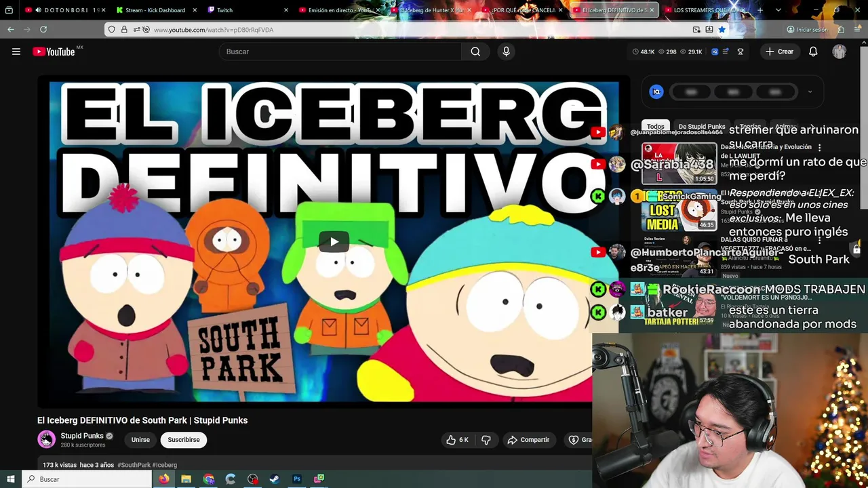
Task: Open the L LAWLIET video thumbnail
Action: pos(679,163)
